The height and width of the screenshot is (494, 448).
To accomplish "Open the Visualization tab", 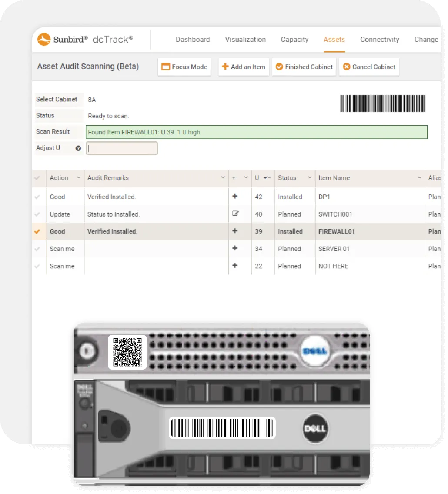I will 245,40.
